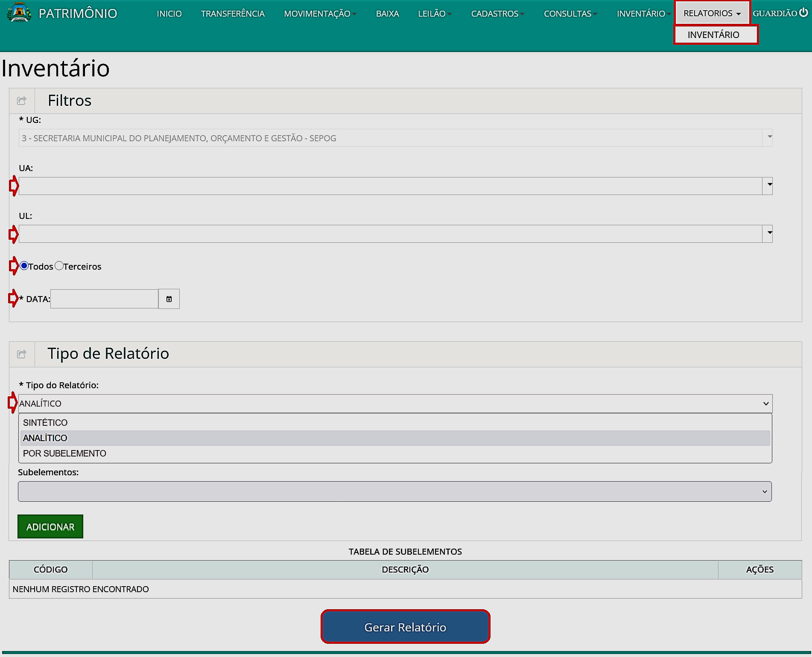The height and width of the screenshot is (657, 812).
Task: Open the Tipo do Relatório select
Action: [x=395, y=404]
